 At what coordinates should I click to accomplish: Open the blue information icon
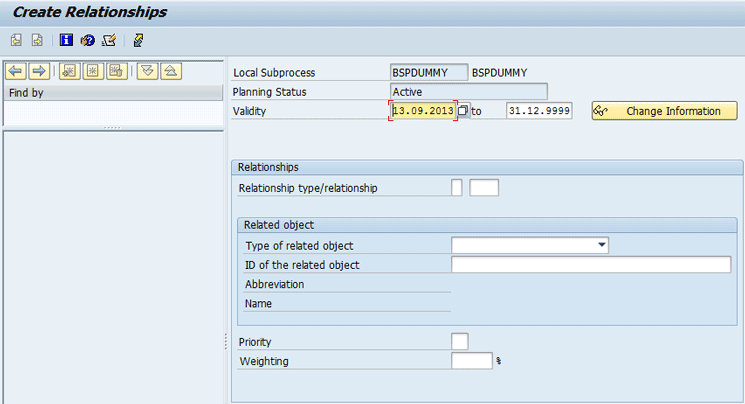click(x=66, y=40)
